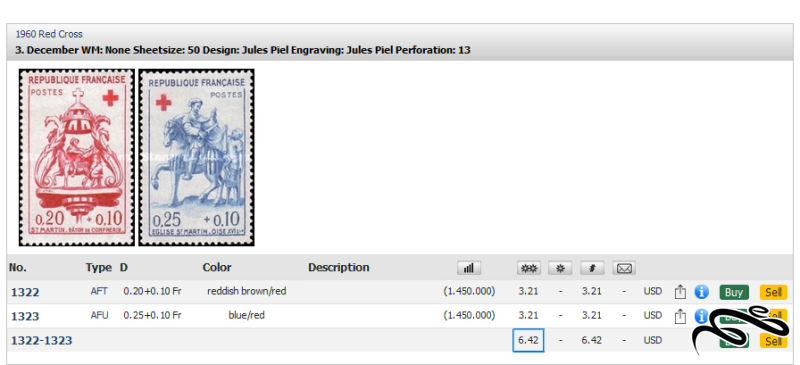Click the Sell button for set 1322-1323
Viewport: 800px width, 365px height.
pyautogui.click(x=773, y=340)
